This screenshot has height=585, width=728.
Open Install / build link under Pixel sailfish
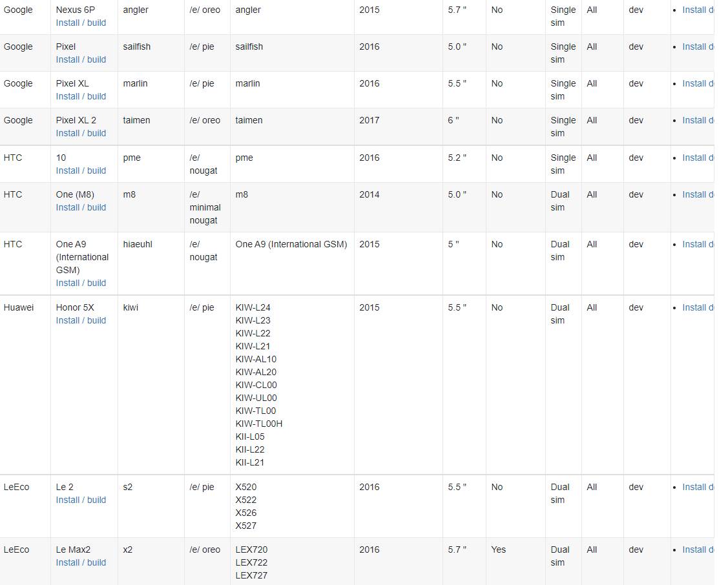tap(81, 59)
